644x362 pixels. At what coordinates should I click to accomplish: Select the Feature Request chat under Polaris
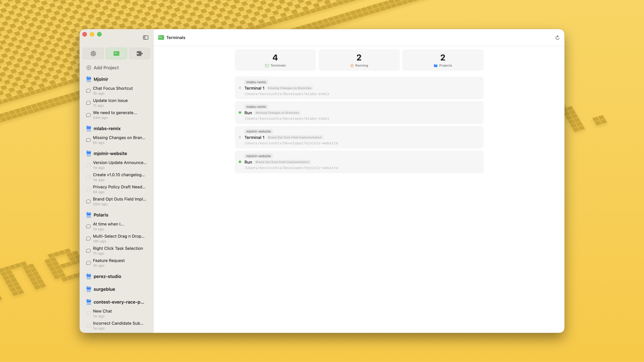109,260
